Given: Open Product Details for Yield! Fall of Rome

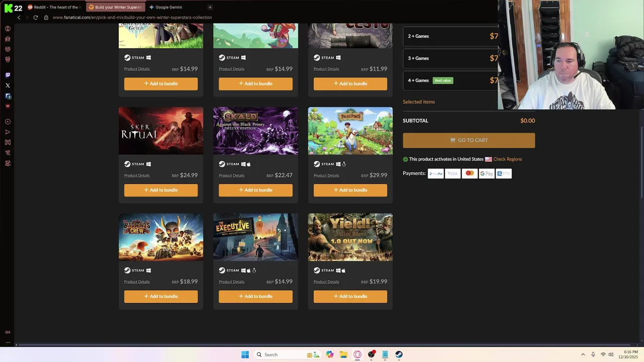Looking at the screenshot, I should [x=327, y=282].
